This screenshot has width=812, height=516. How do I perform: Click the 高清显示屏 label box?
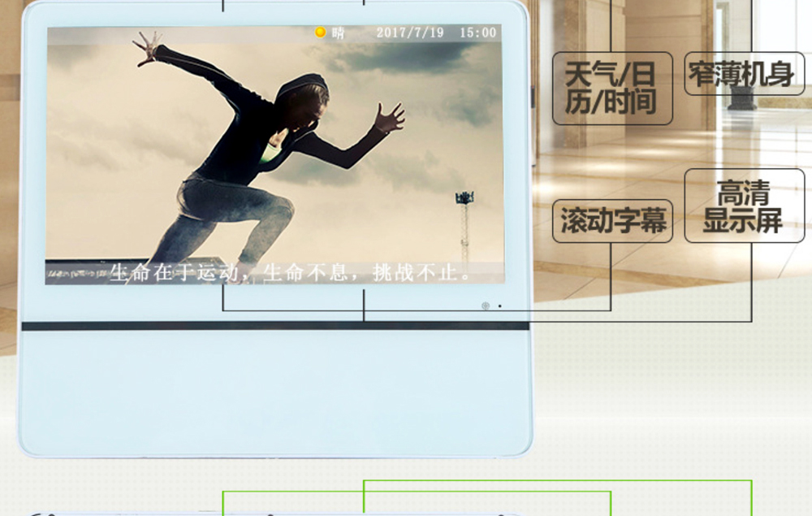(744, 206)
